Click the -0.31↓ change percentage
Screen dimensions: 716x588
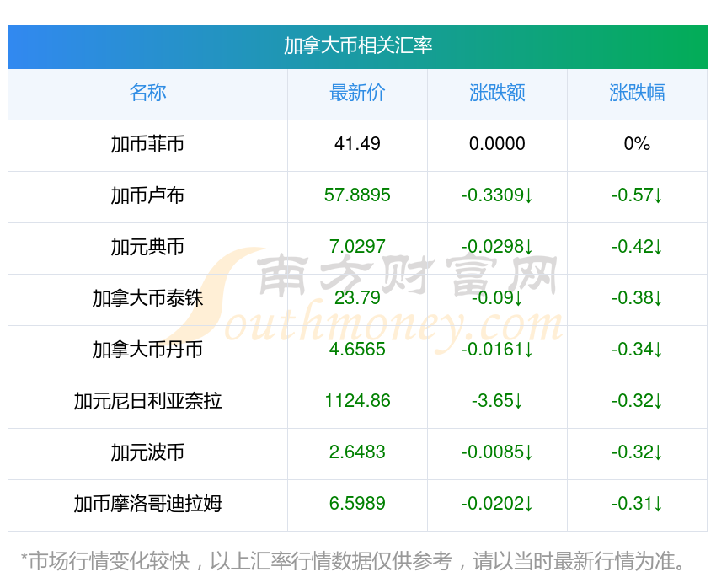(637, 504)
